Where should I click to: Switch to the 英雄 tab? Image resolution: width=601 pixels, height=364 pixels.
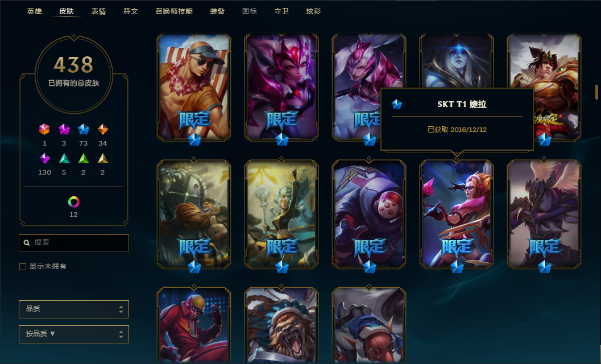(34, 11)
